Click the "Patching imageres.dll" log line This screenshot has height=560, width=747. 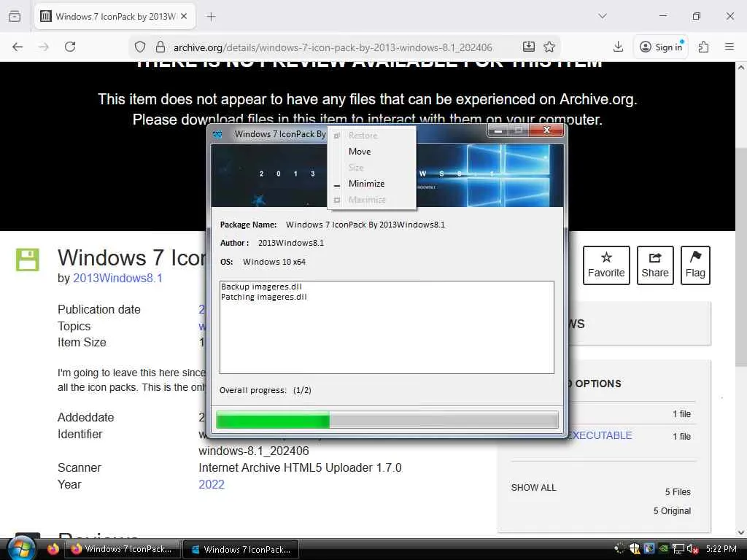[x=264, y=297]
